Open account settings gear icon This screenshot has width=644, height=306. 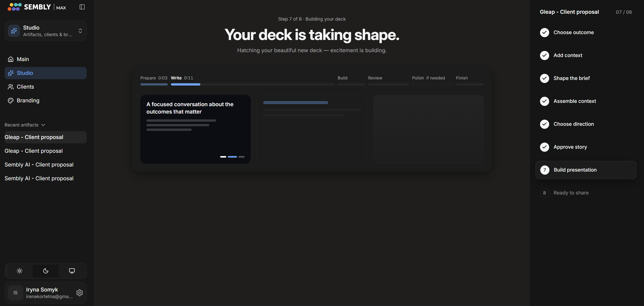tap(80, 293)
